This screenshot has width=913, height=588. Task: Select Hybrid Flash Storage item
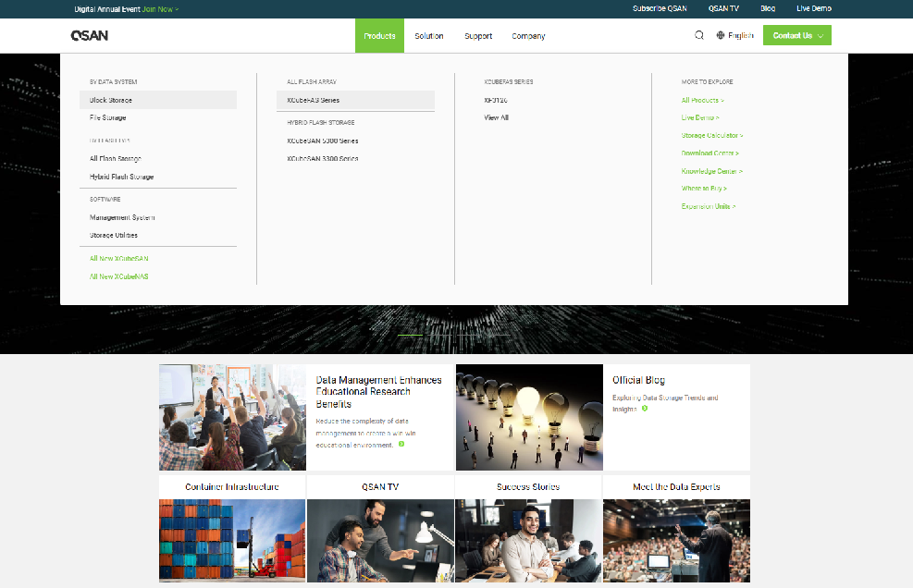tap(122, 177)
